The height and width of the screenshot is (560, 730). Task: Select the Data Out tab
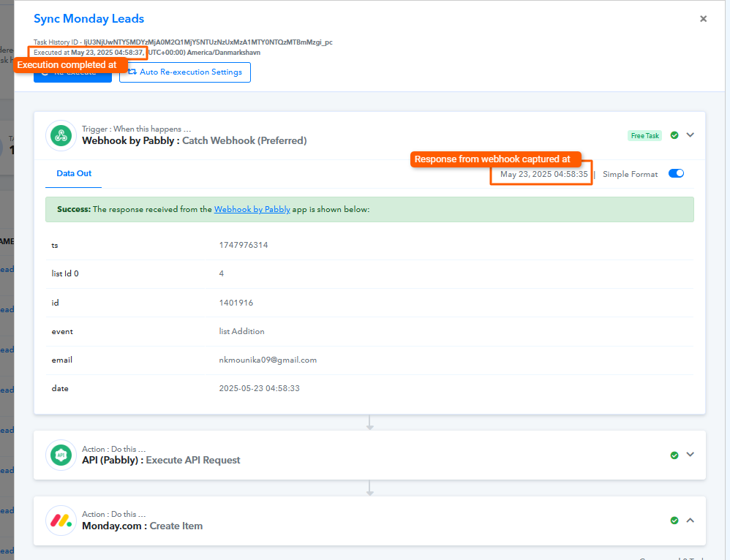(74, 174)
